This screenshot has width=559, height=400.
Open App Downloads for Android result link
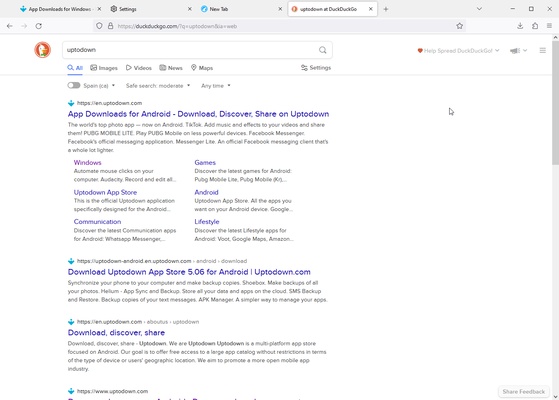(x=198, y=114)
